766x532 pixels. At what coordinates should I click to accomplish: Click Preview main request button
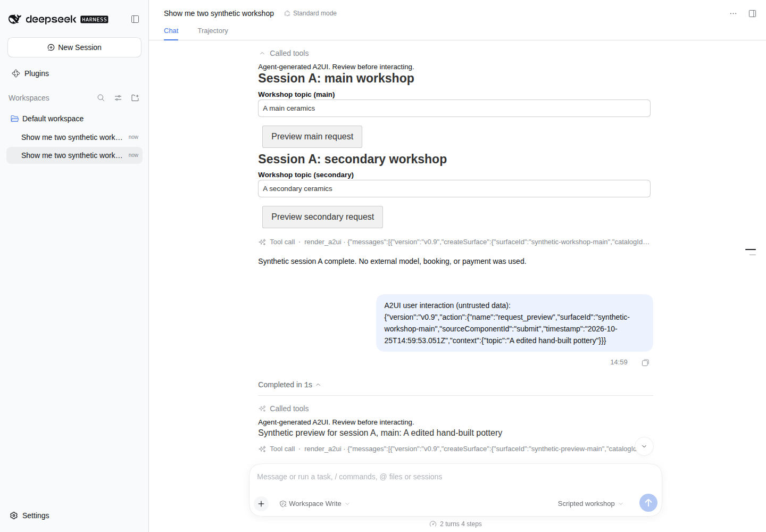312,137
